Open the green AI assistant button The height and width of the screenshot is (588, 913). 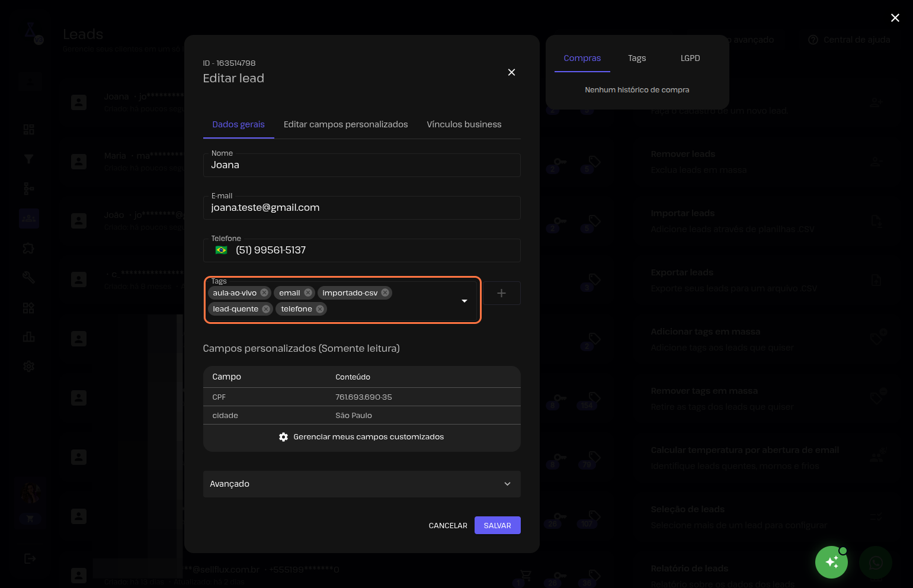click(831, 562)
